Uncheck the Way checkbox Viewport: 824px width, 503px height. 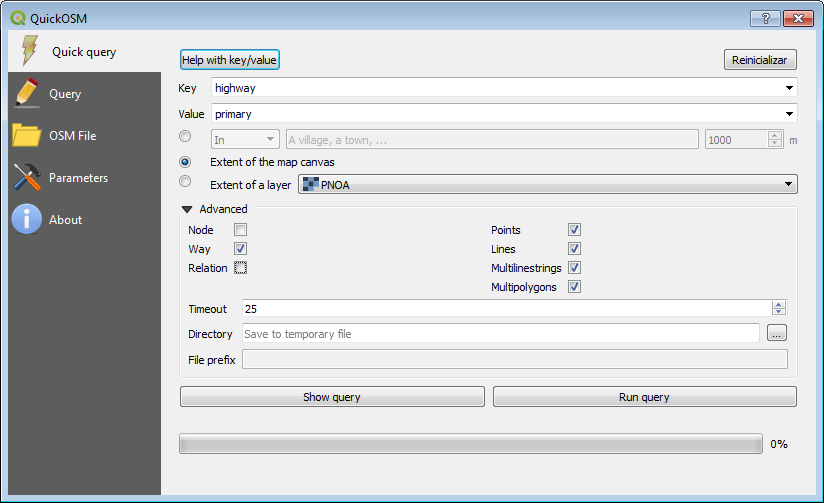click(240, 249)
